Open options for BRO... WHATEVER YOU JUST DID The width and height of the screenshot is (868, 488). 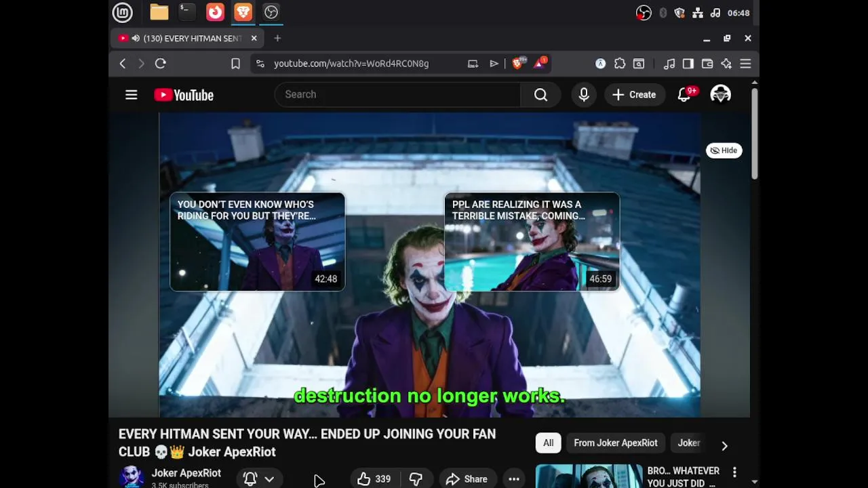pos(734,472)
